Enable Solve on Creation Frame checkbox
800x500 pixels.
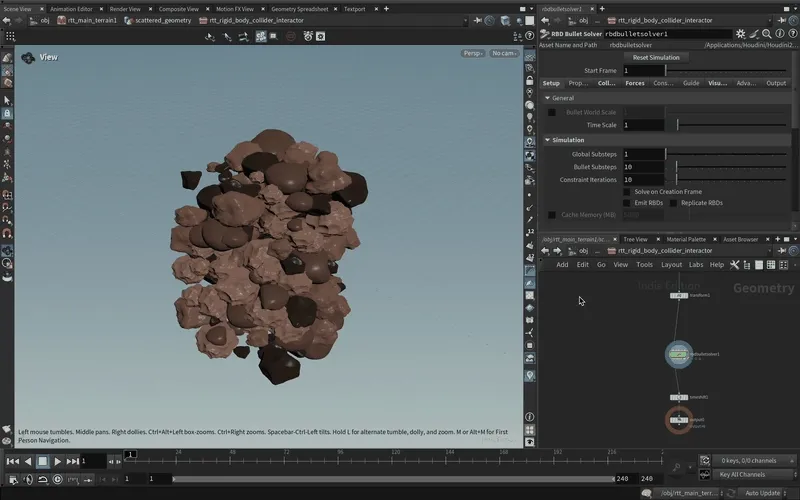pyautogui.click(x=627, y=192)
